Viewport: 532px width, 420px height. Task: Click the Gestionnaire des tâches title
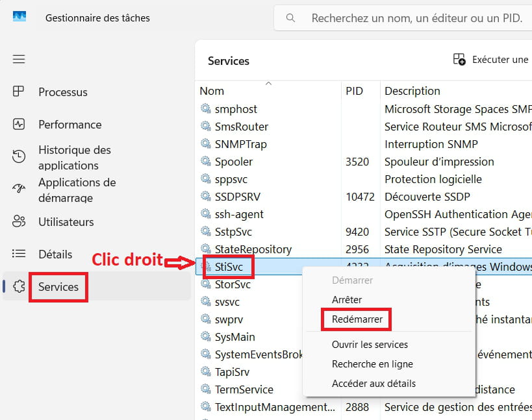coord(97,18)
